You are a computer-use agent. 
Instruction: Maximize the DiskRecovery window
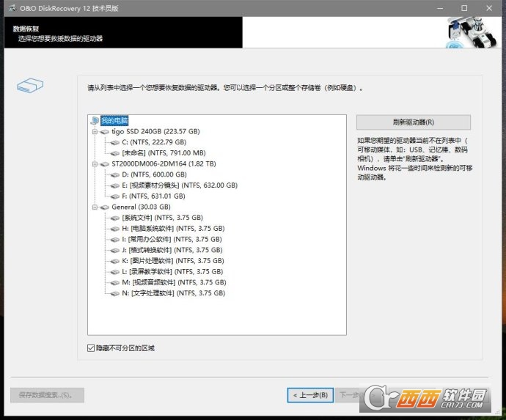(464, 8)
